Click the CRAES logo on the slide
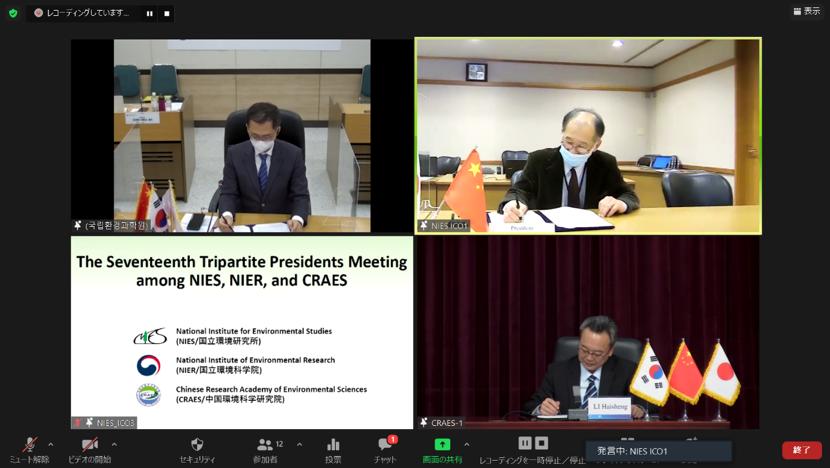 tap(149, 394)
